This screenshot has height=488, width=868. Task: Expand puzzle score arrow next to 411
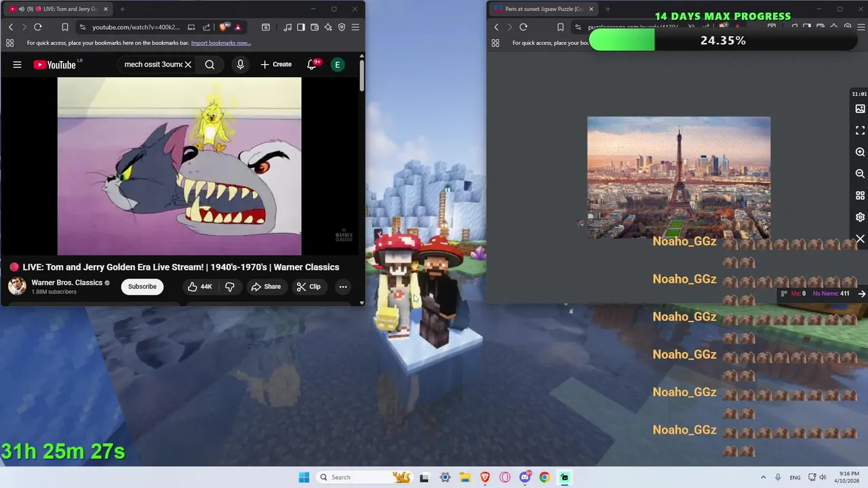(x=861, y=293)
